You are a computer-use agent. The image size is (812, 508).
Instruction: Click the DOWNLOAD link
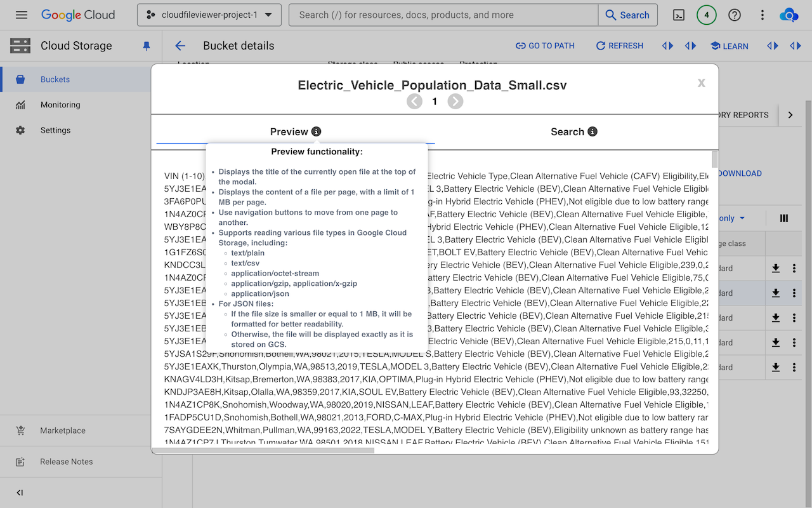coord(738,173)
